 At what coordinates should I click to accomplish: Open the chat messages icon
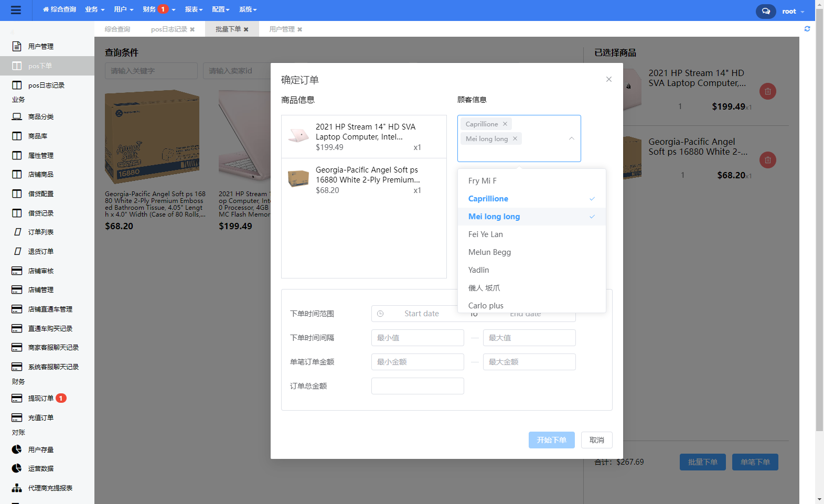point(766,11)
